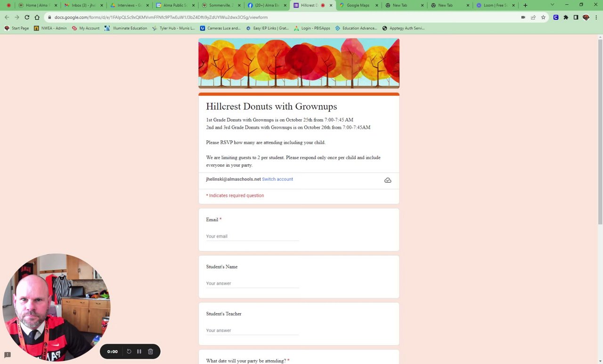Open the Cameras Luce bookmark
Viewport: 603px width, 364px height.
220,28
